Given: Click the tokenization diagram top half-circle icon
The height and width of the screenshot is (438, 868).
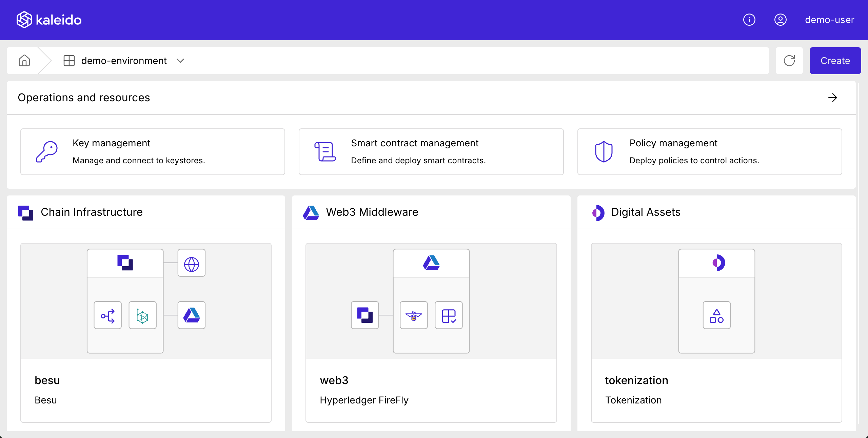Looking at the screenshot, I should [x=718, y=263].
